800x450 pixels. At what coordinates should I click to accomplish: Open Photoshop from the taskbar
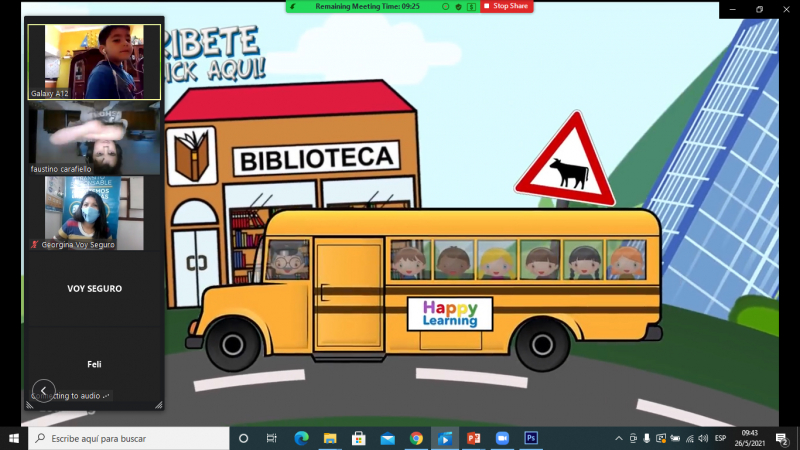pyautogui.click(x=531, y=438)
